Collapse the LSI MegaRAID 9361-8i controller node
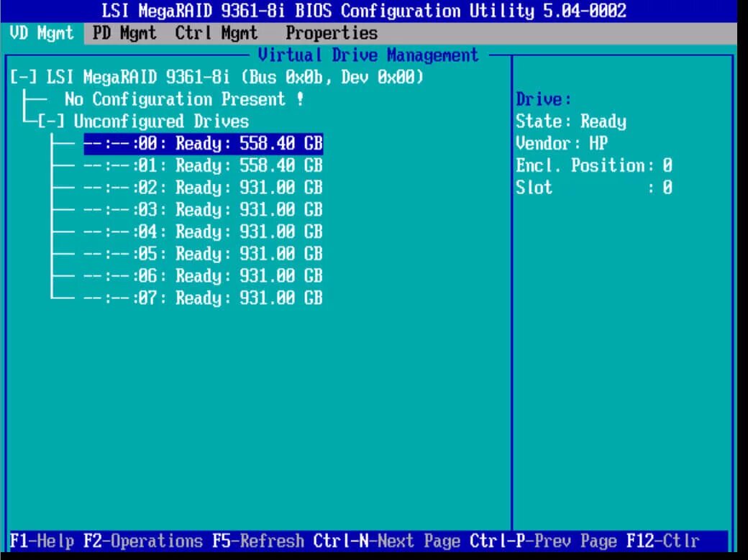748x560 pixels. [x=23, y=77]
